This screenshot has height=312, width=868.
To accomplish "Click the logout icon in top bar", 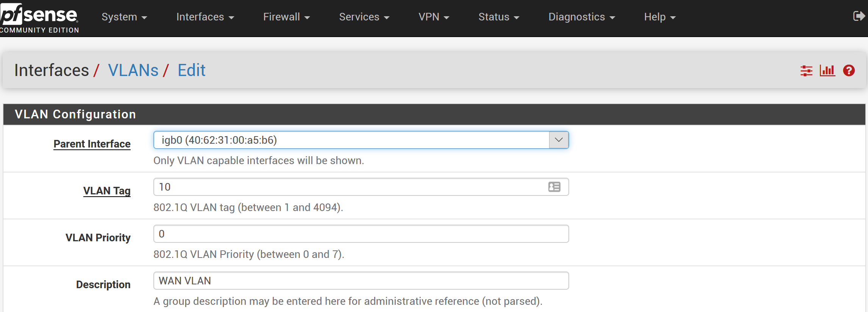I will click(x=859, y=16).
